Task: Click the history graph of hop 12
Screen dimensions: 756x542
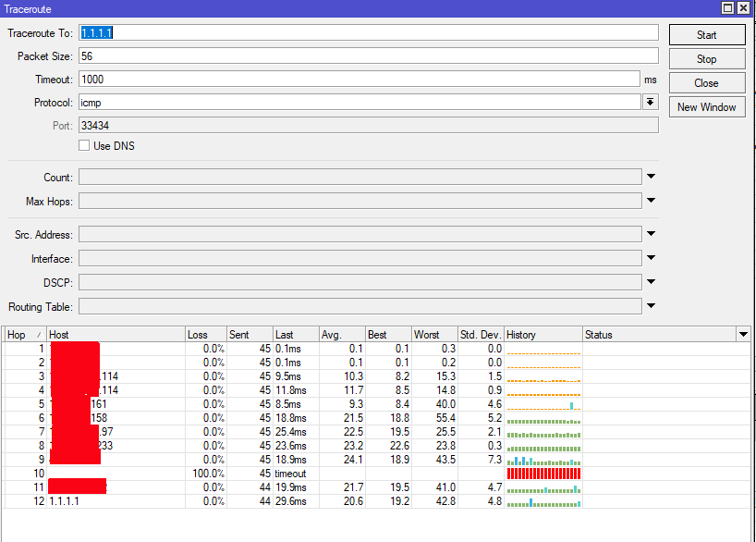Action: 543,502
